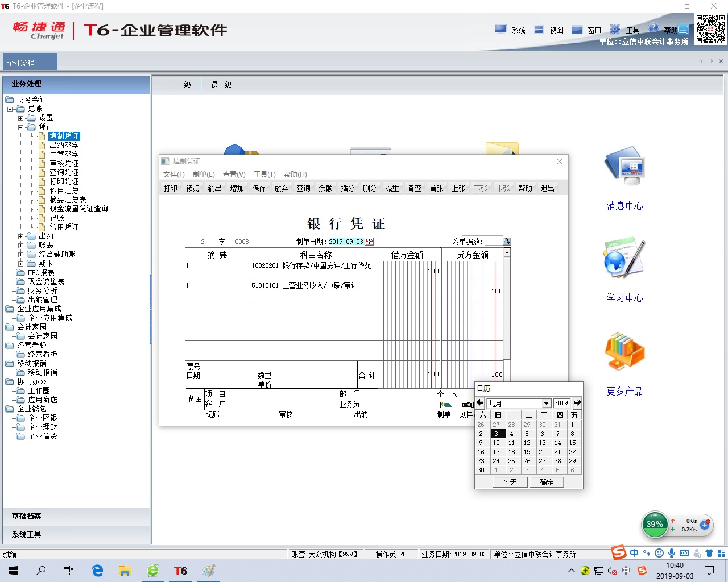Open the 文件(F) menu
Viewport: 728px width, 582px height.
tap(174, 174)
